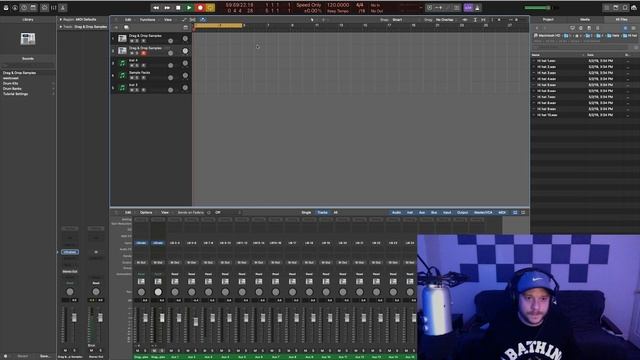Open first channel's Read automation mode menu
Image resolution: width=640 pixels, height=360 pixels.
(141, 274)
